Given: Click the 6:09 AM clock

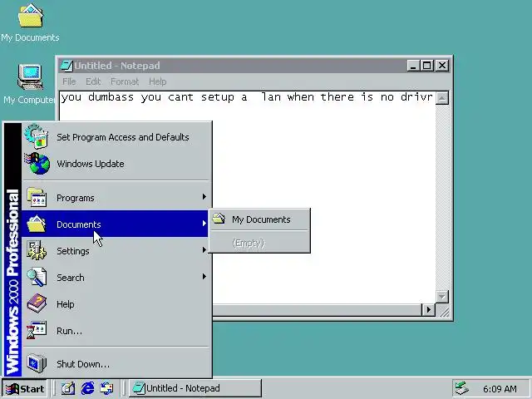Looking at the screenshot, I should click(x=500, y=389).
